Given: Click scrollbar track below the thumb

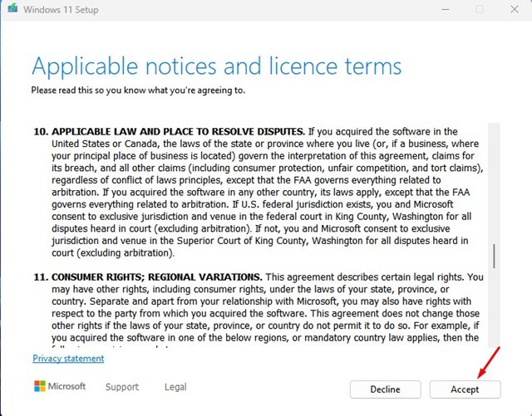Looking at the screenshot, I should point(494,316).
